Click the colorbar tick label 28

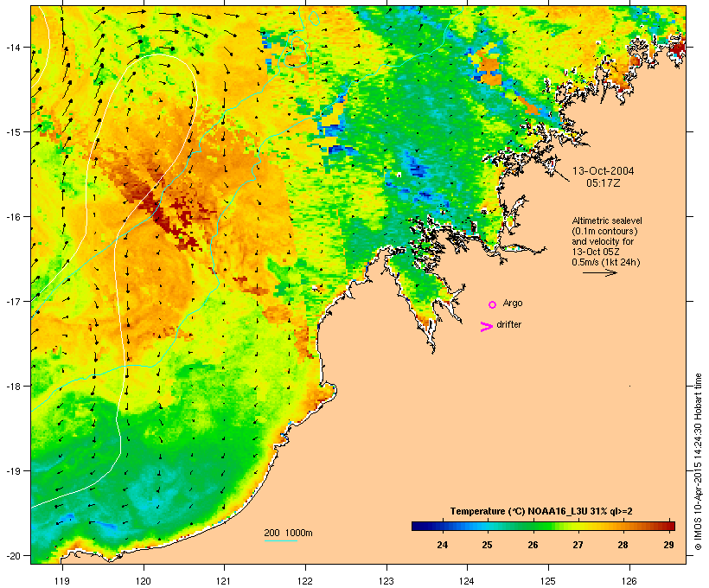[x=623, y=545]
